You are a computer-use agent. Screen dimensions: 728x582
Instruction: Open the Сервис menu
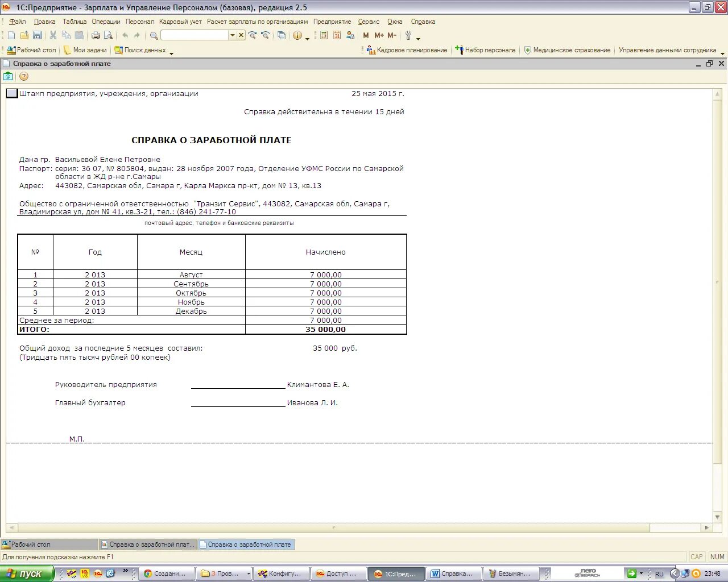369,22
